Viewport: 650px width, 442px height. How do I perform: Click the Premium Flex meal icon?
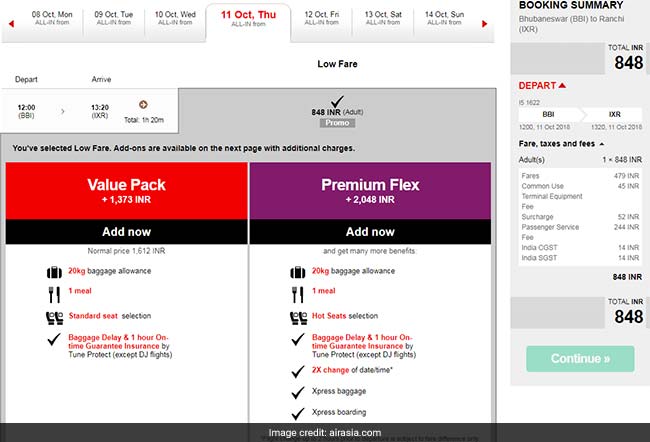pos(296,294)
